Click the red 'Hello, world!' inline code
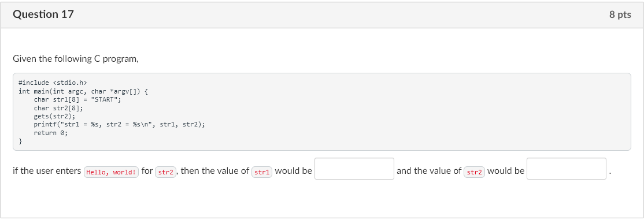Viewport: 644px width, 220px height. tap(112, 171)
